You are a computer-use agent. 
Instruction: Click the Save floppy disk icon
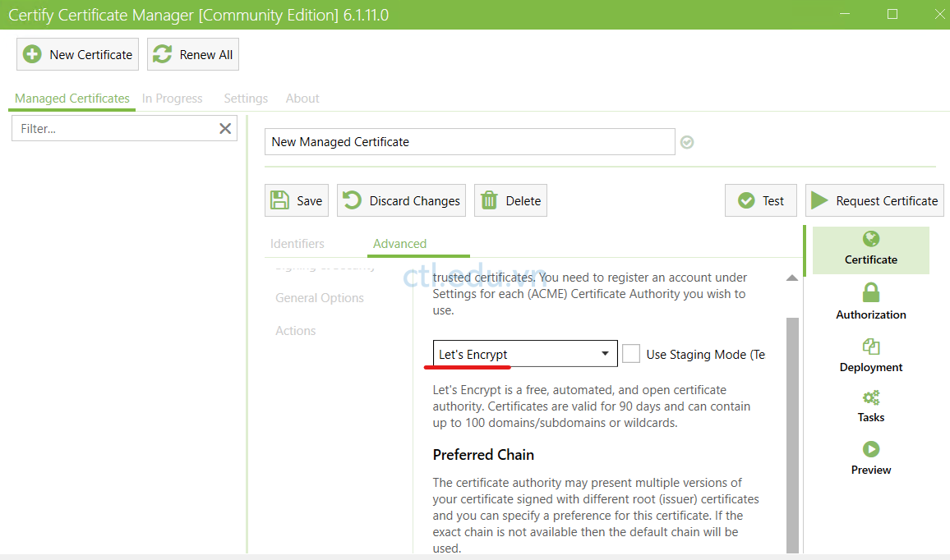coord(280,200)
